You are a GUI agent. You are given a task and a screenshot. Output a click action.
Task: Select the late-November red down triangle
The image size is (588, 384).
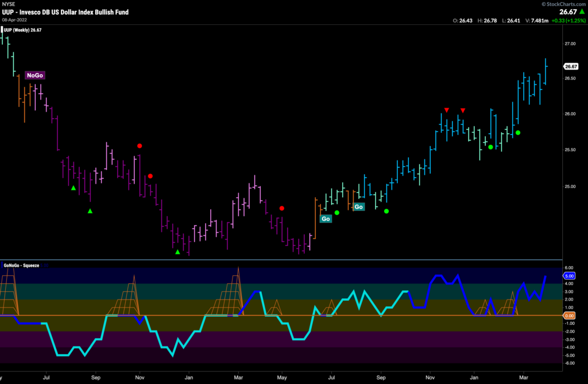pyautogui.click(x=447, y=110)
